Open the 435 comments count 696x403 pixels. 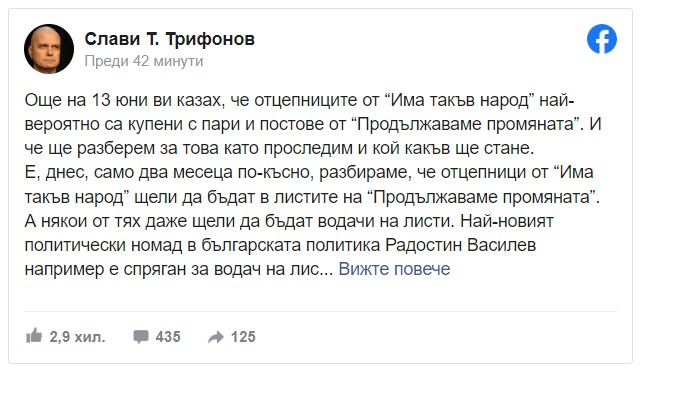coord(168,337)
